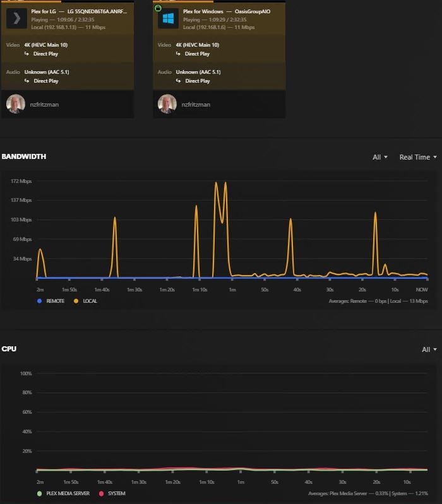Click the Plex for Windows OasisGroupAIO title
The image size is (442, 504).
[227, 11]
